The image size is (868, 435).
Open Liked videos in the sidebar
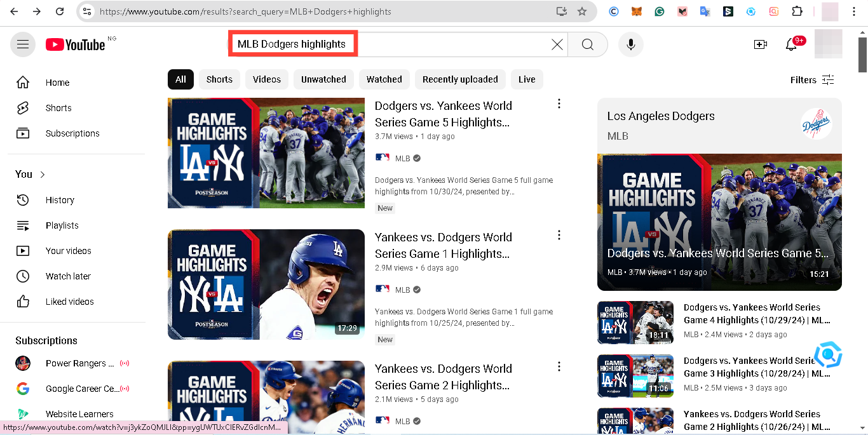tap(69, 302)
